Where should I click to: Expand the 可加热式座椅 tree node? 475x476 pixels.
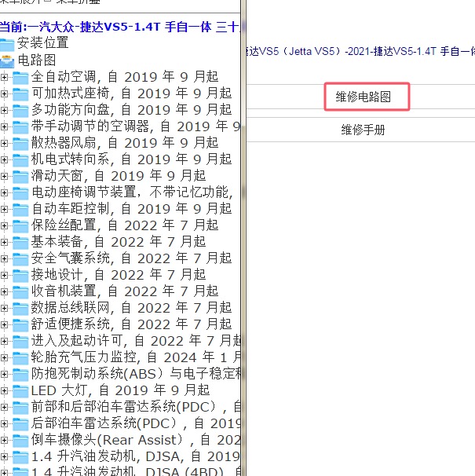[4, 93]
